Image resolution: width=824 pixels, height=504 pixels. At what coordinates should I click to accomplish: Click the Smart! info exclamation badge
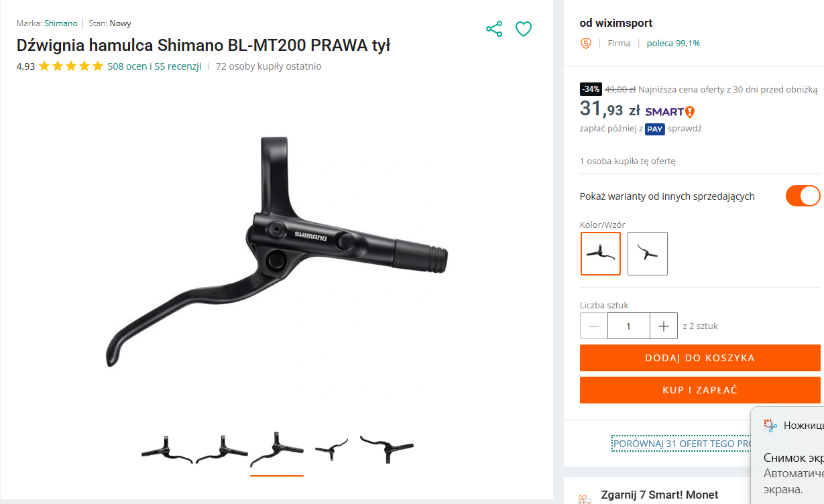coord(690,112)
